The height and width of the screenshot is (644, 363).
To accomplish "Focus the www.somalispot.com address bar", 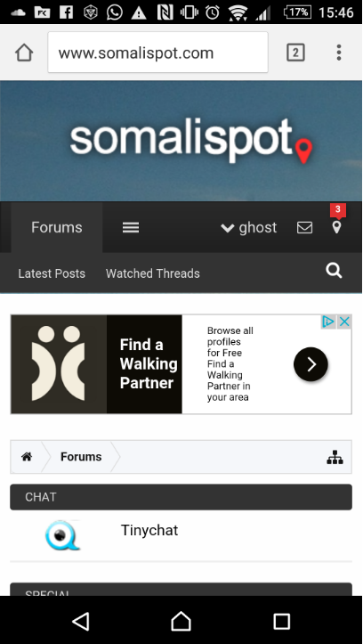I will 157,53.
